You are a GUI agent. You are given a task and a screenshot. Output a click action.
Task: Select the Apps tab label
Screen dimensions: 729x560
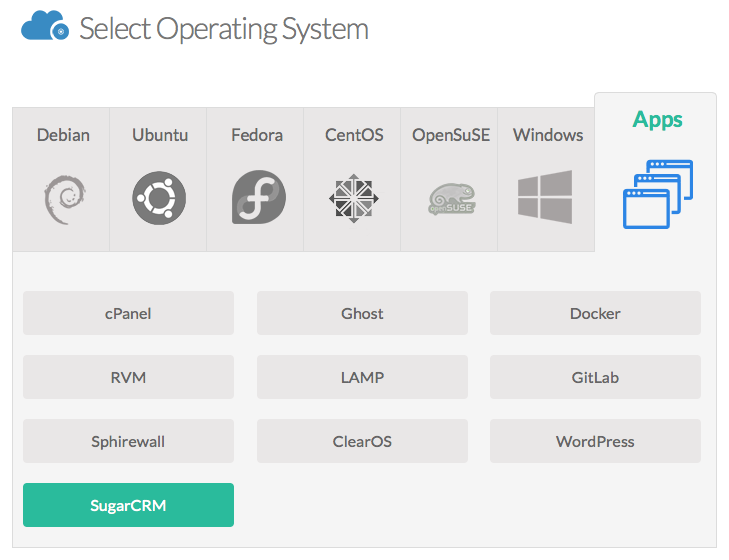pyautogui.click(x=657, y=120)
